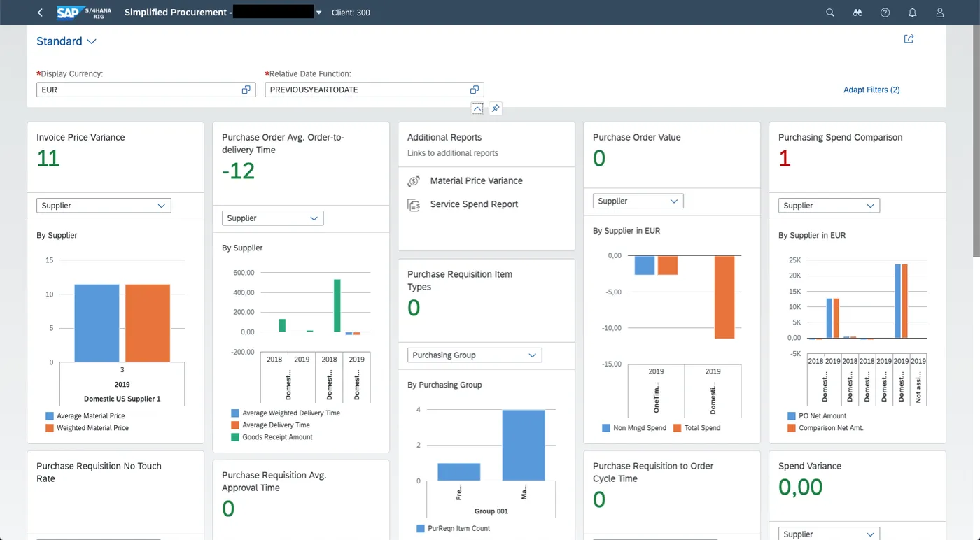
Task: Open Supplier dropdown in Invoice Price Variance card
Action: (x=104, y=206)
